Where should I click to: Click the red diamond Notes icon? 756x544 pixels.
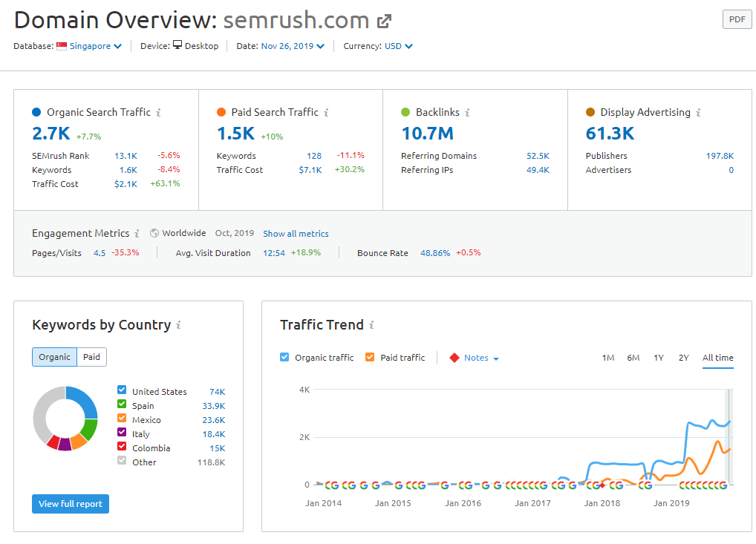[x=454, y=358]
